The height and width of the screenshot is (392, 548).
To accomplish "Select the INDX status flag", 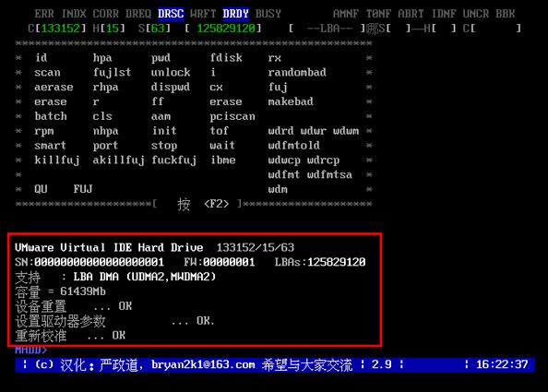I will (x=74, y=14).
